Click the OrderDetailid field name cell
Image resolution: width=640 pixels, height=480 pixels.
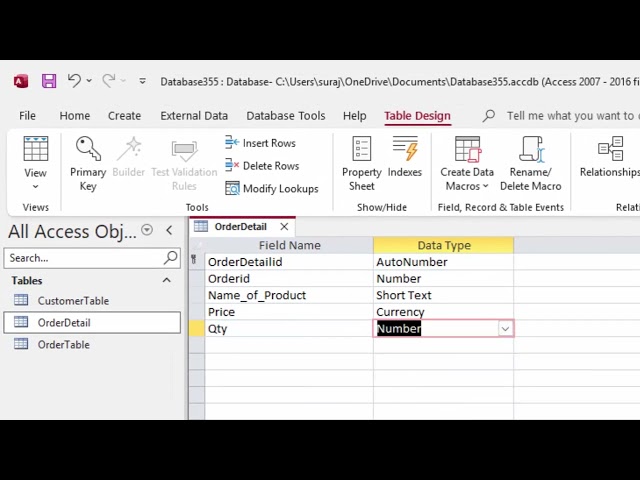[x=289, y=262]
